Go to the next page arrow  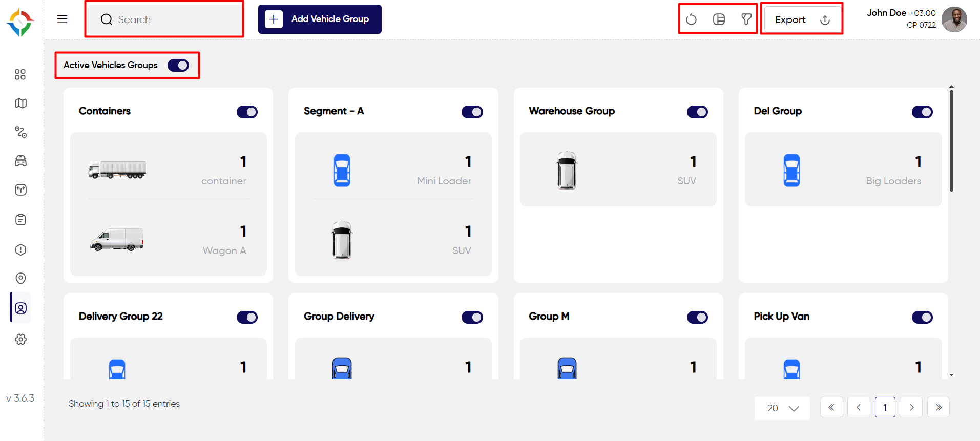coord(911,407)
